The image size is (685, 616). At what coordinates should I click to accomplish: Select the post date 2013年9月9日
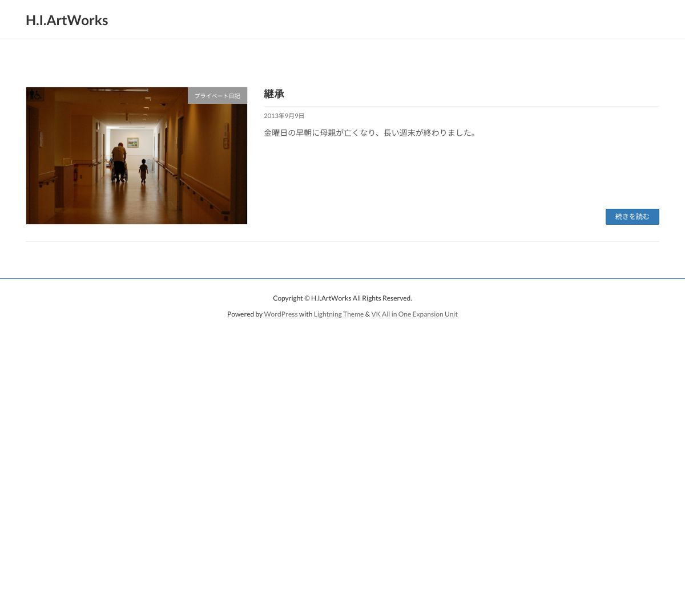click(284, 116)
